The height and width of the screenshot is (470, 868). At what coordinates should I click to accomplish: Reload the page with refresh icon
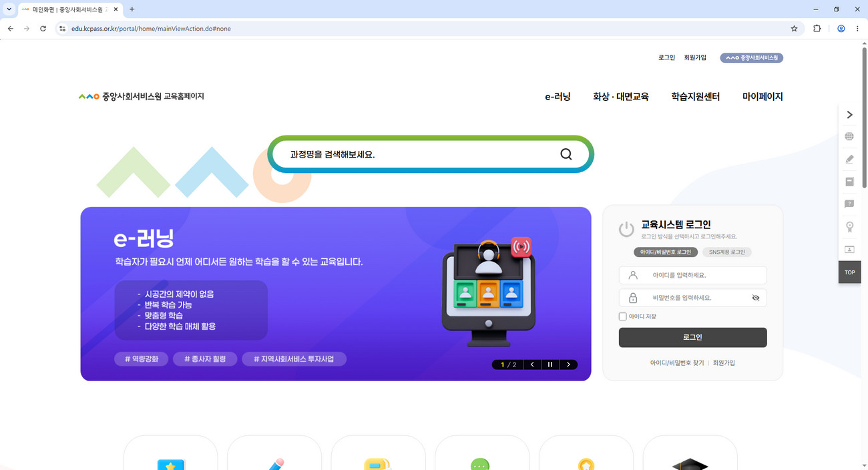point(43,29)
